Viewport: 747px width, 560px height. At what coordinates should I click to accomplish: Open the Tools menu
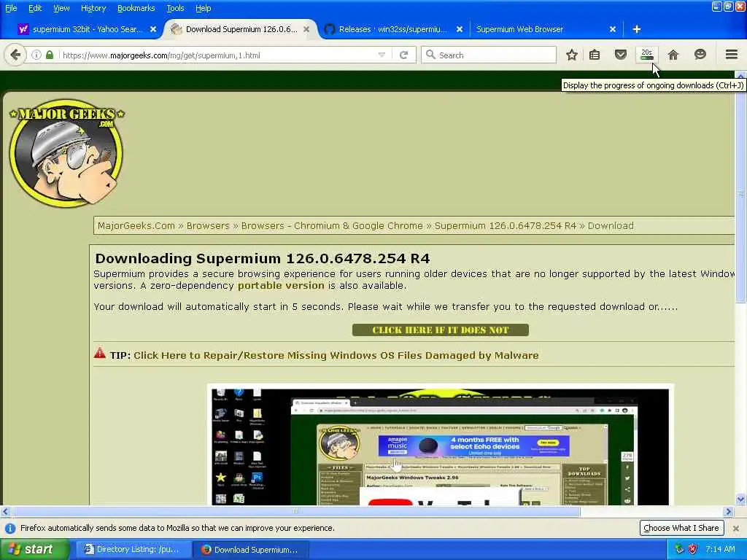tap(175, 8)
